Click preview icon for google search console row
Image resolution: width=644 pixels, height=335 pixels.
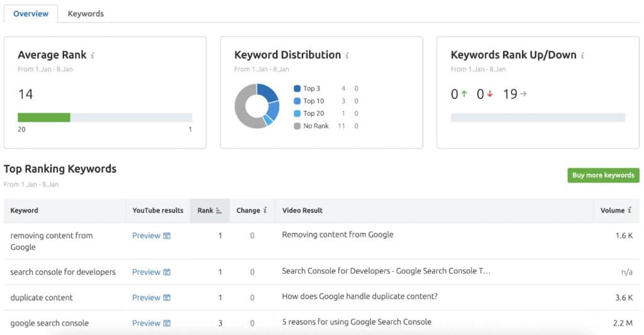point(167,324)
